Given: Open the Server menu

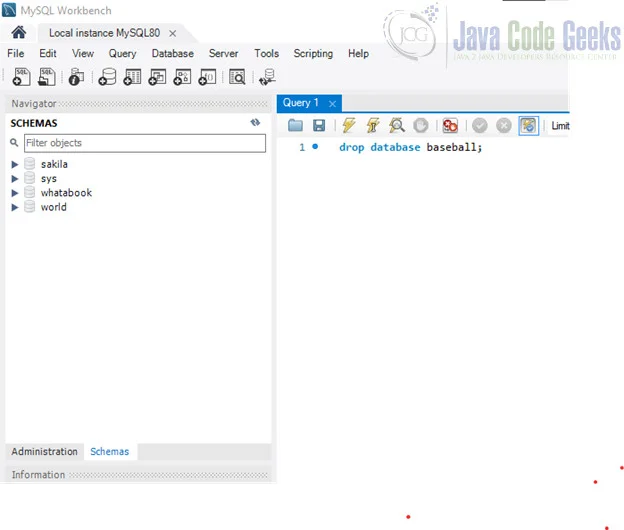Looking at the screenshot, I should pos(223,53).
